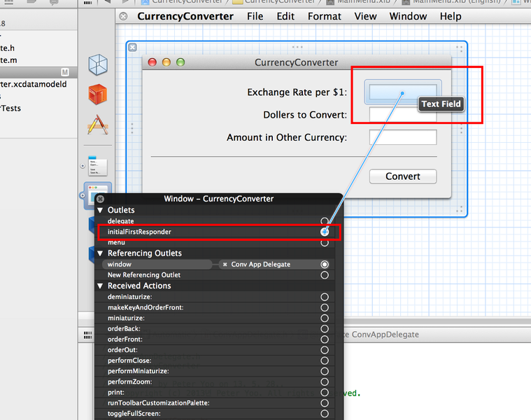Collapse the Received Actions section
Screen dimensions: 531x420
pyautogui.click(x=100, y=286)
